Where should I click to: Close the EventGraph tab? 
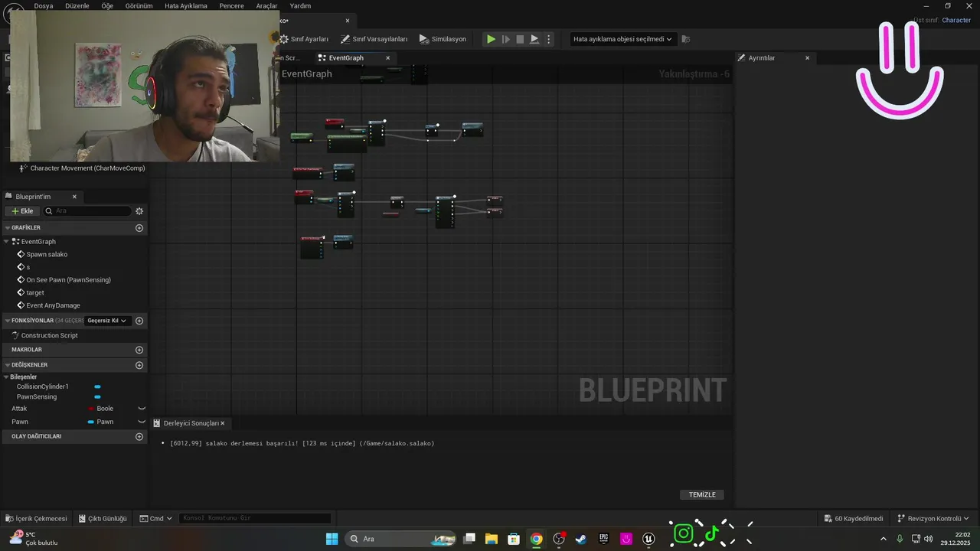coord(387,58)
